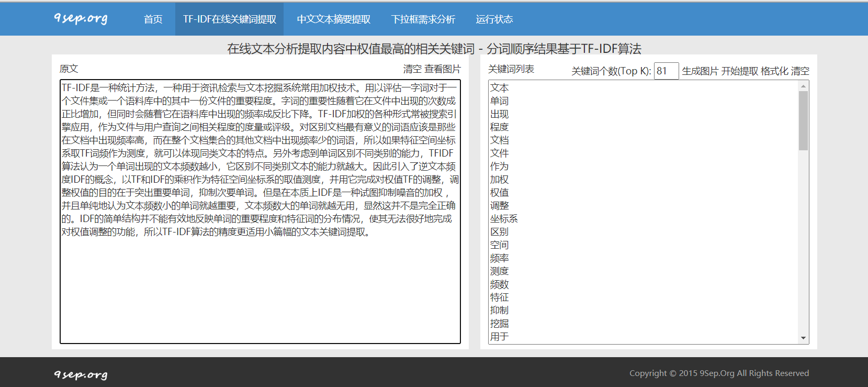Click the 关键词个数(Top K) label
Viewport: 868px width, 387px height.
pos(611,71)
